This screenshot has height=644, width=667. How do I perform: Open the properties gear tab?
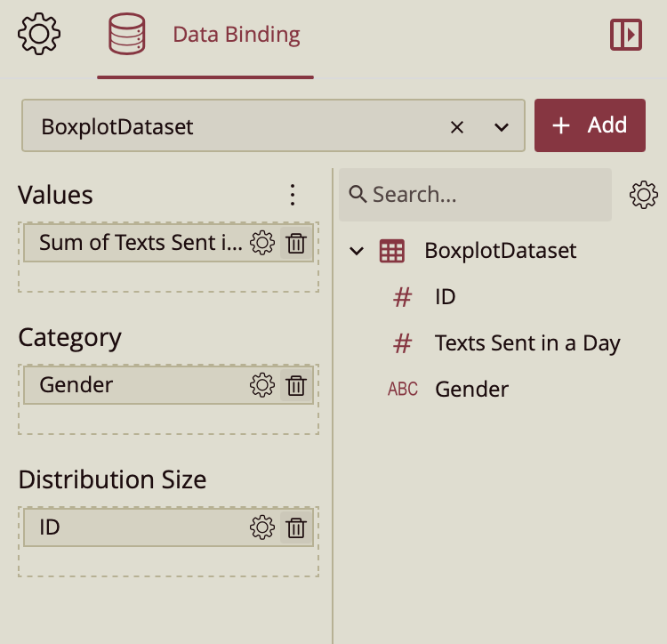(x=39, y=35)
